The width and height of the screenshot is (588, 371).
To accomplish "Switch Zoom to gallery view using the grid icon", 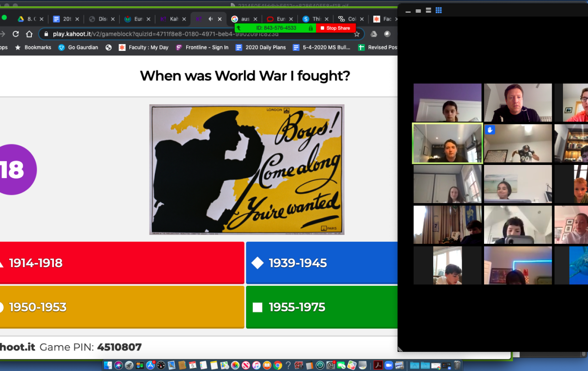I will click(x=439, y=10).
